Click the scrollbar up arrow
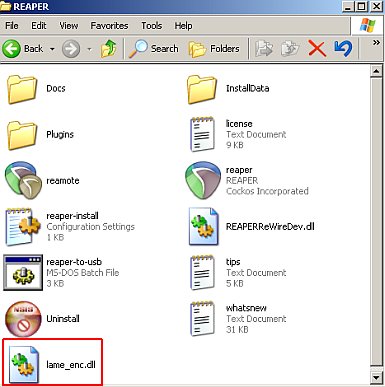The height and width of the screenshot is (387, 385). point(376,71)
